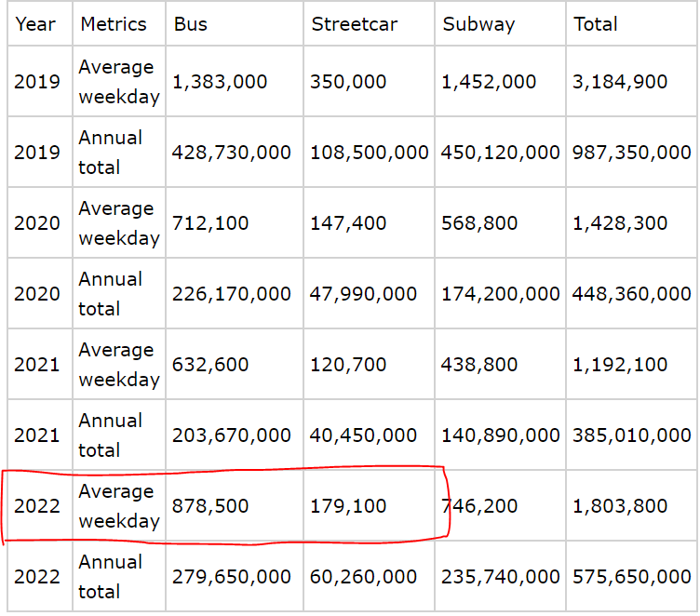The height and width of the screenshot is (616, 700).
Task: Click the Metrics column header
Action: 114,24
